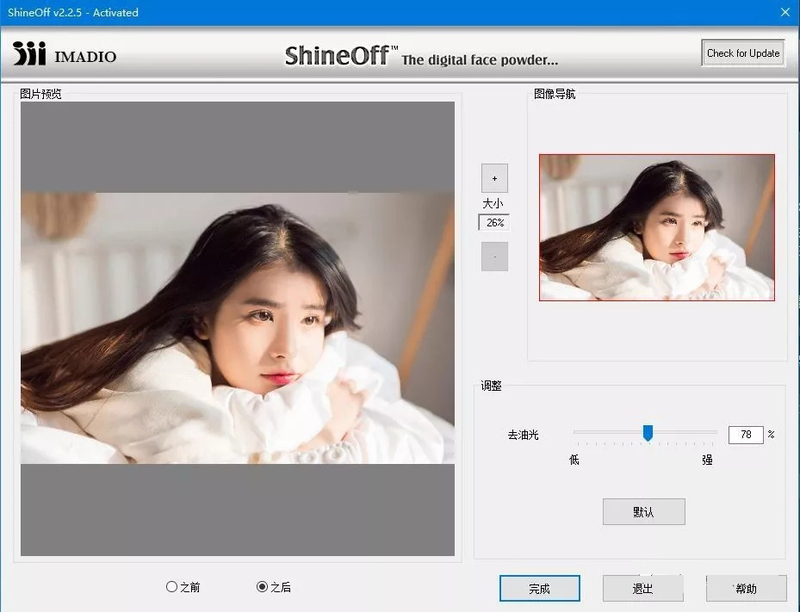
Task: Click the gray area above preview photo
Action: tap(238, 147)
